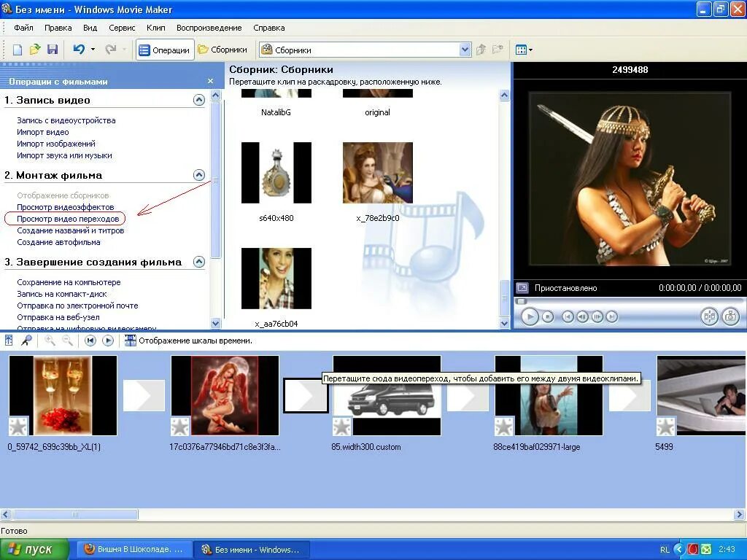Image resolution: width=747 pixels, height=560 pixels.
Task: Step to previous frame in monitor
Action: tap(582, 316)
